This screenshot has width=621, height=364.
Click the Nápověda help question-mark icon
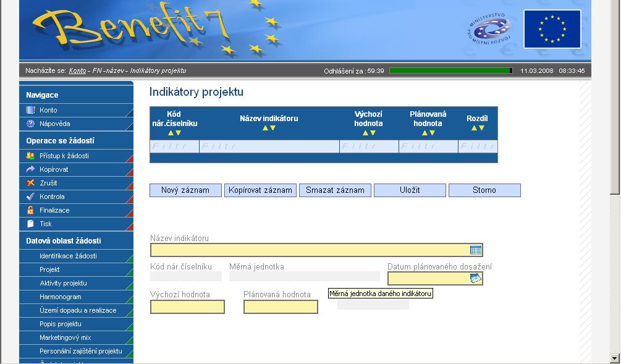(30, 124)
